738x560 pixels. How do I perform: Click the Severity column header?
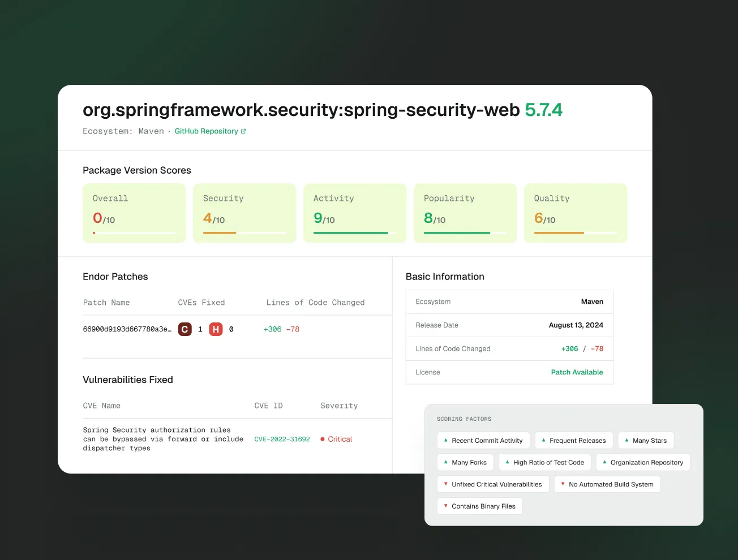click(339, 406)
